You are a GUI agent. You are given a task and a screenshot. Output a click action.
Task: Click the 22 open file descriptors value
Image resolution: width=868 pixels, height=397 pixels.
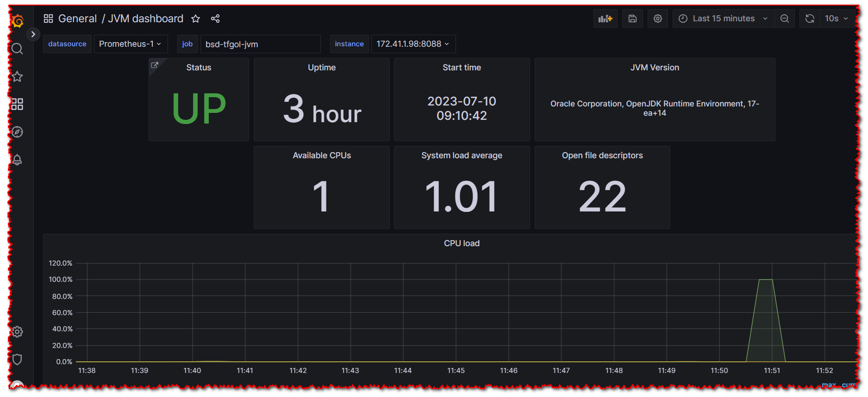602,197
